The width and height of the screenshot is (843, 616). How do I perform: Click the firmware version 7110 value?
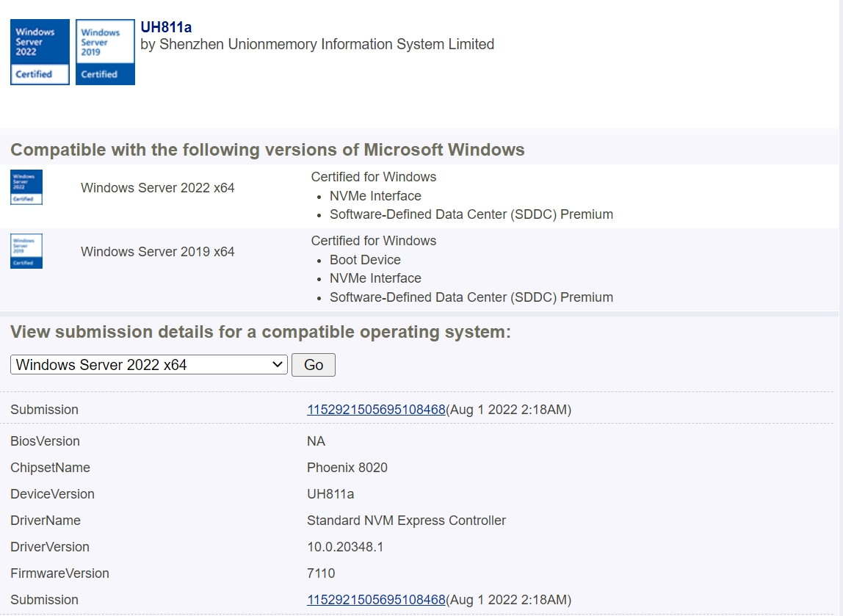(321, 573)
